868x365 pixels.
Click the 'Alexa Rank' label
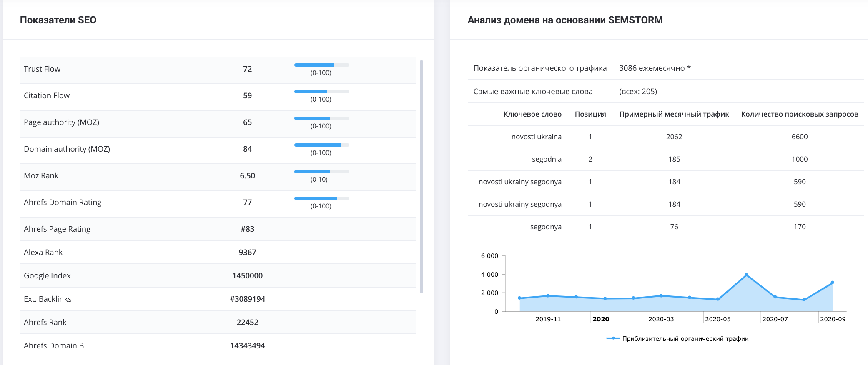pyautogui.click(x=43, y=252)
